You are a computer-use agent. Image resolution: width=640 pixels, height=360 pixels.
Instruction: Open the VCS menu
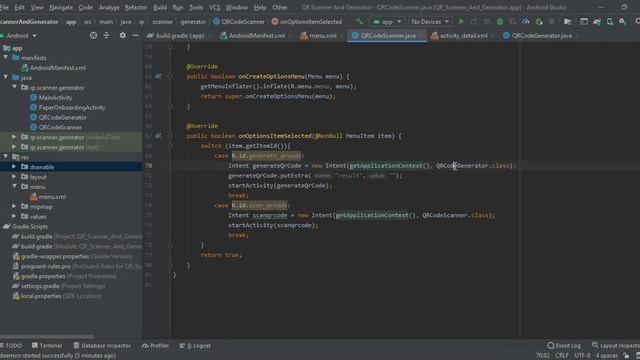[214, 7]
